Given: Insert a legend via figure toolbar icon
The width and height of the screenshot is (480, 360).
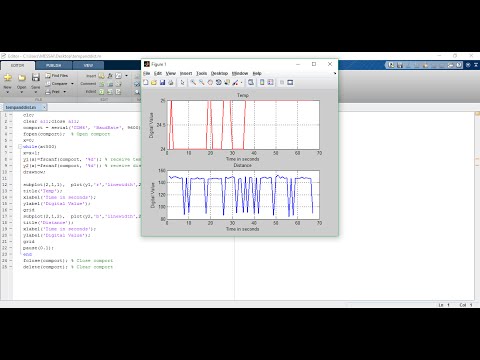Looking at the screenshot, I should [270, 83].
